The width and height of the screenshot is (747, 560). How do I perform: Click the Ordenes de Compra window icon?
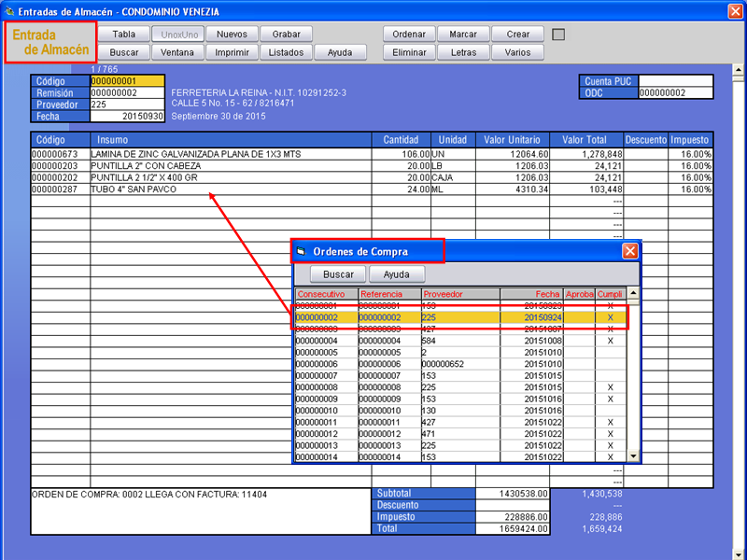pos(301,251)
